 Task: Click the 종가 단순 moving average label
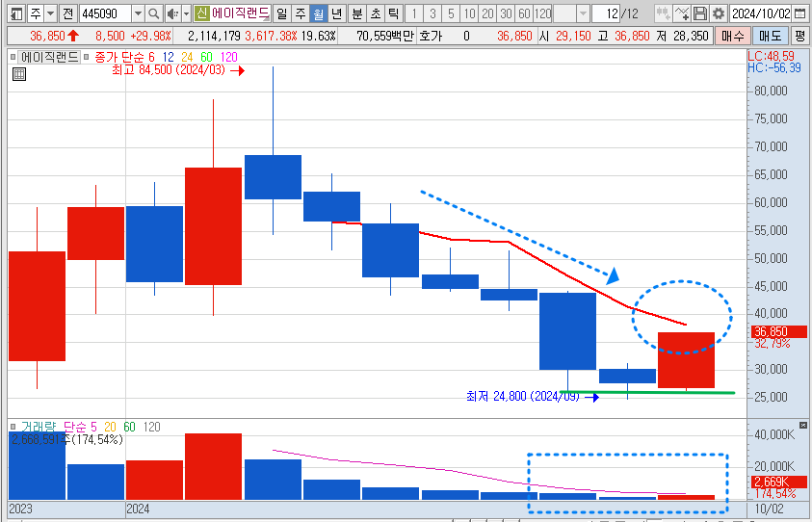pyautogui.click(x=119, y=57)
